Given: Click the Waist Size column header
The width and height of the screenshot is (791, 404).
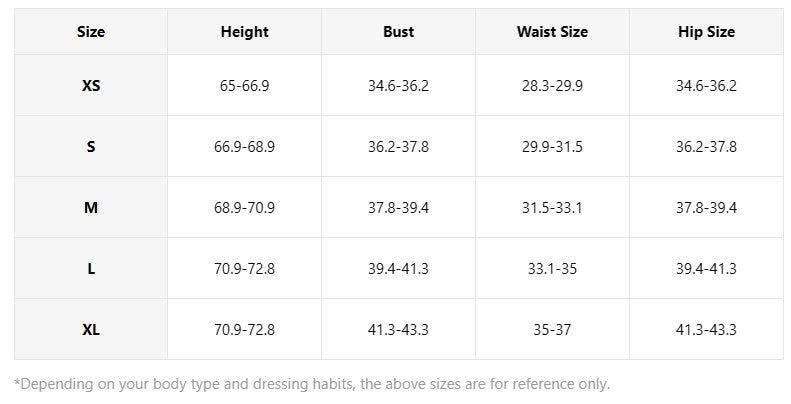Looking at the screenshot, I should click(552, 32).
